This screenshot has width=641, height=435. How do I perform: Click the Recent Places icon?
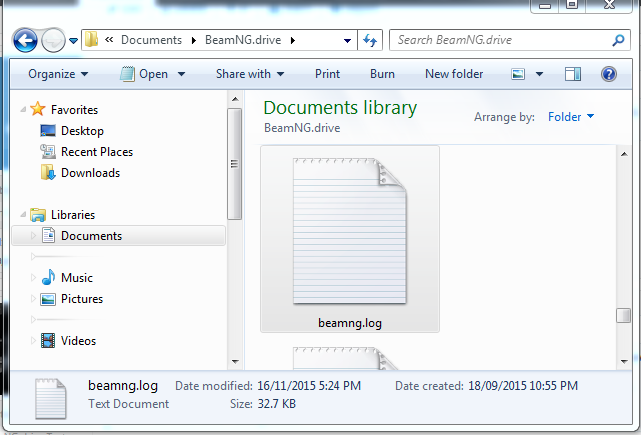pyautogui.click(x=48, y=152)
